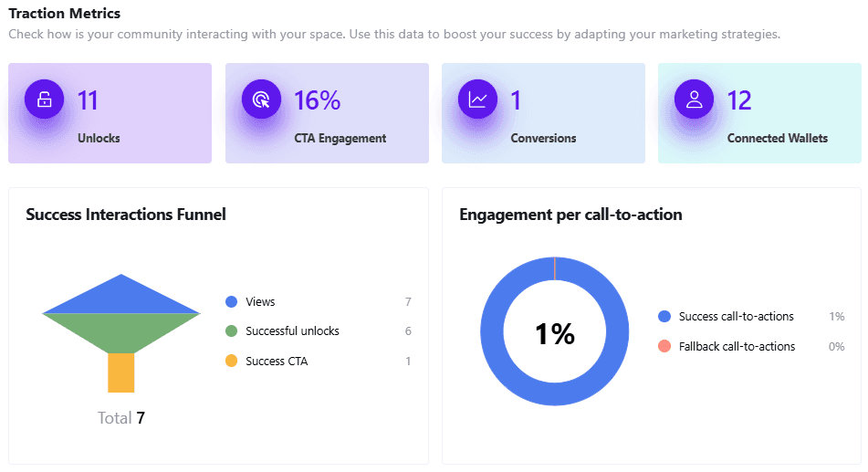The image size is (868, 472).
Task: Click the blue Views legend dot
Action: pyautogui.click(x=231, y=302)
